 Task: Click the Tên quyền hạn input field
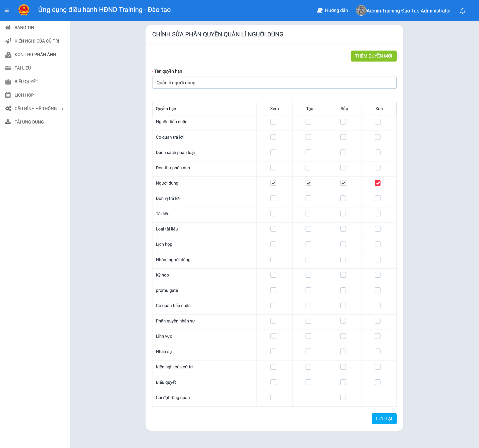pos(274,83)
